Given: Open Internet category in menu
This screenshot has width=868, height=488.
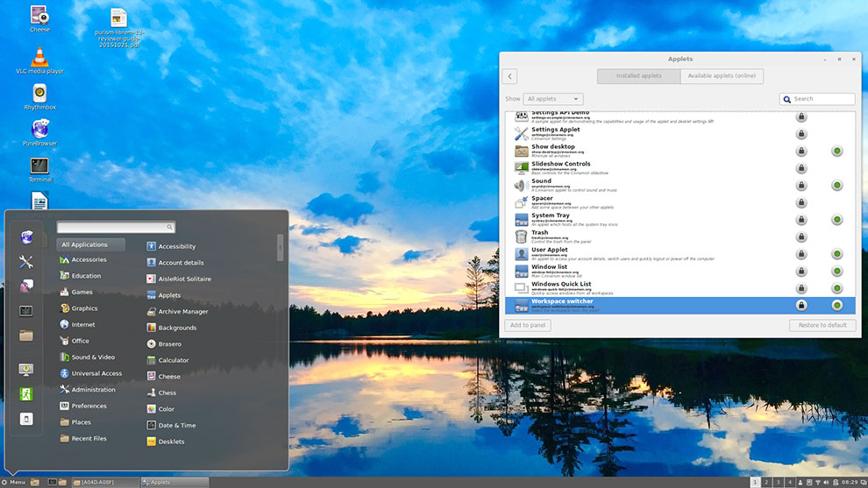Looking at the screenshot, I should 77,325.
